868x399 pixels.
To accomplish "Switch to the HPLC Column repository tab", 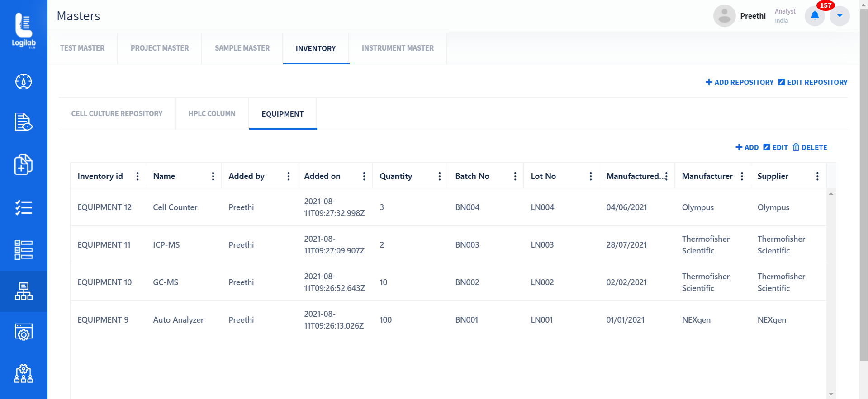I will click(212, 114).
